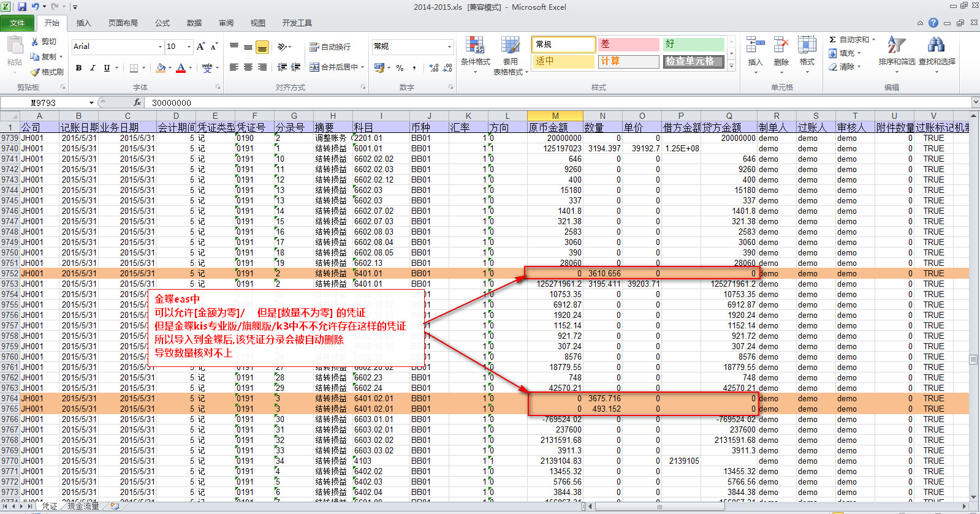Click the Cut (剪切) scissors icon
The width and height of the screenshot is (980, 514).
35,42
